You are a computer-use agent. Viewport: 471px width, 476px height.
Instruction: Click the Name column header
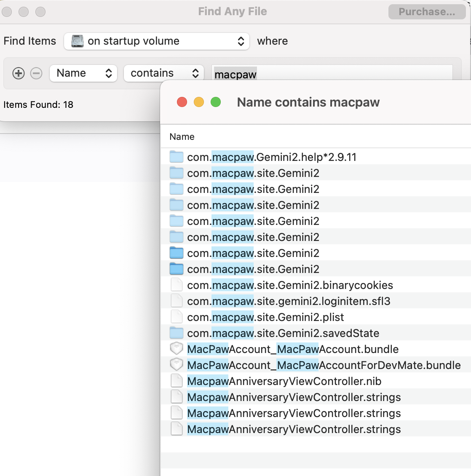(182, 136)
